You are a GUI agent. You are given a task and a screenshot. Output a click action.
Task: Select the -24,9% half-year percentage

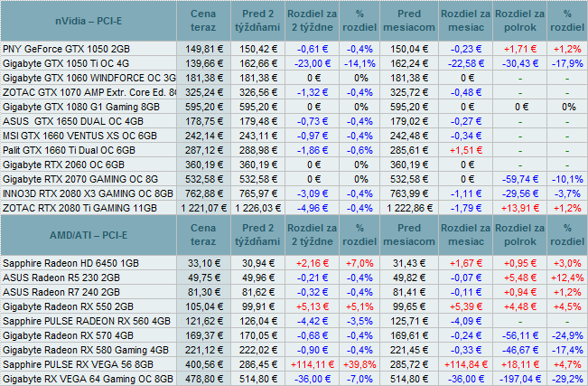click(x=567, y=335)
